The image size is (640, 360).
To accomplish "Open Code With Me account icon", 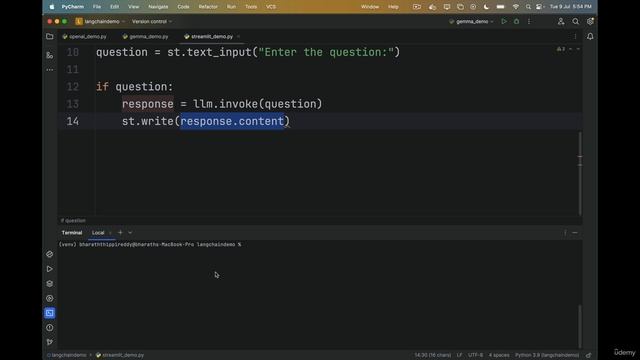I will click(561, 21).
